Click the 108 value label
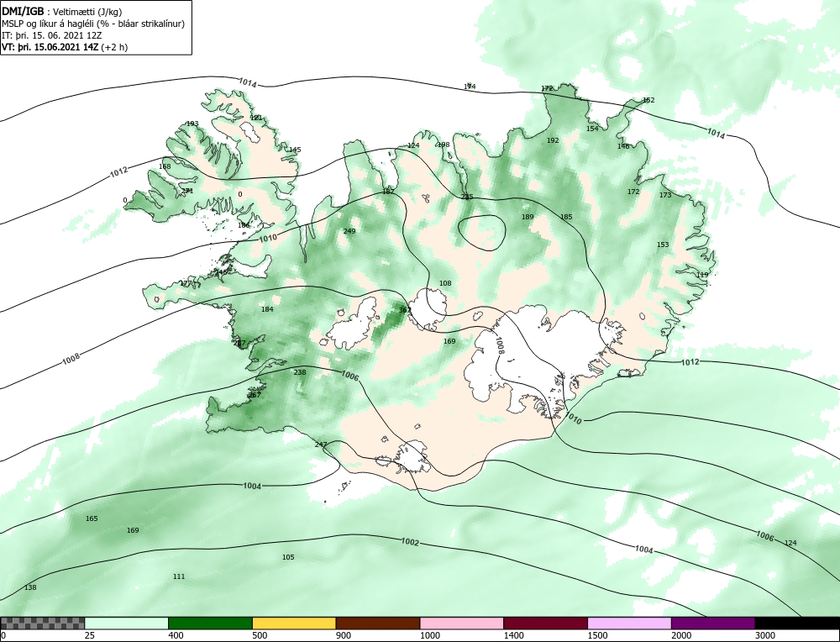The height and width of the screenshot is (642, 840). click(445, 283)
